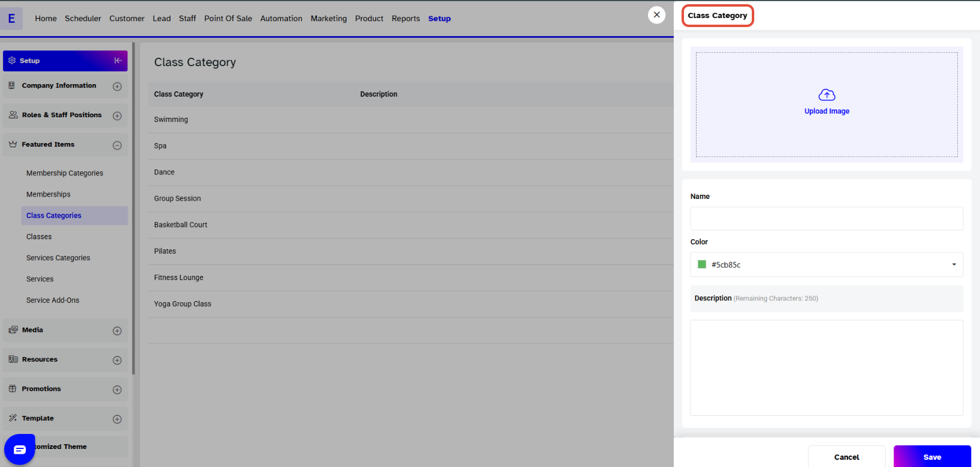Open Service Add-Ons in the sidebar
The image size is (980, 467).
coord(53,300)
